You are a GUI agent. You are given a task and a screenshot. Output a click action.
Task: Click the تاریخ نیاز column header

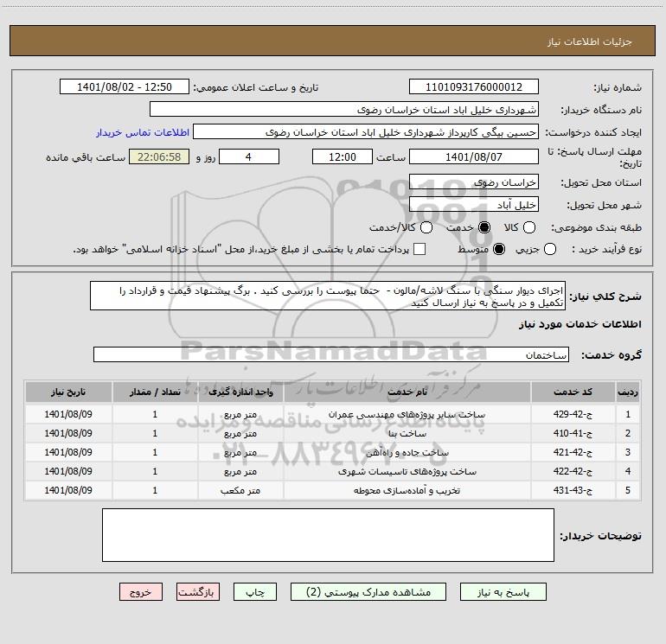tap(68, 392)
